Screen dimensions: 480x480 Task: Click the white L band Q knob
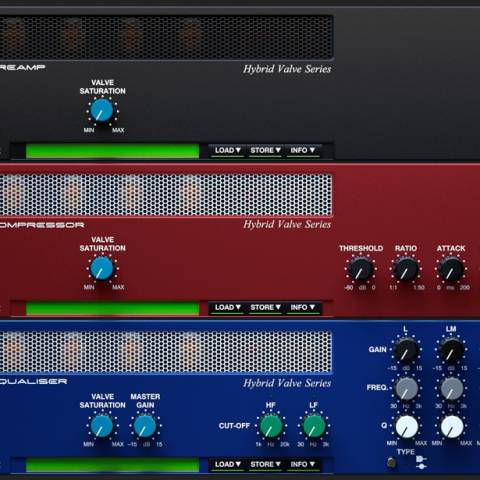pyautogui.click(x=407, y=427)
